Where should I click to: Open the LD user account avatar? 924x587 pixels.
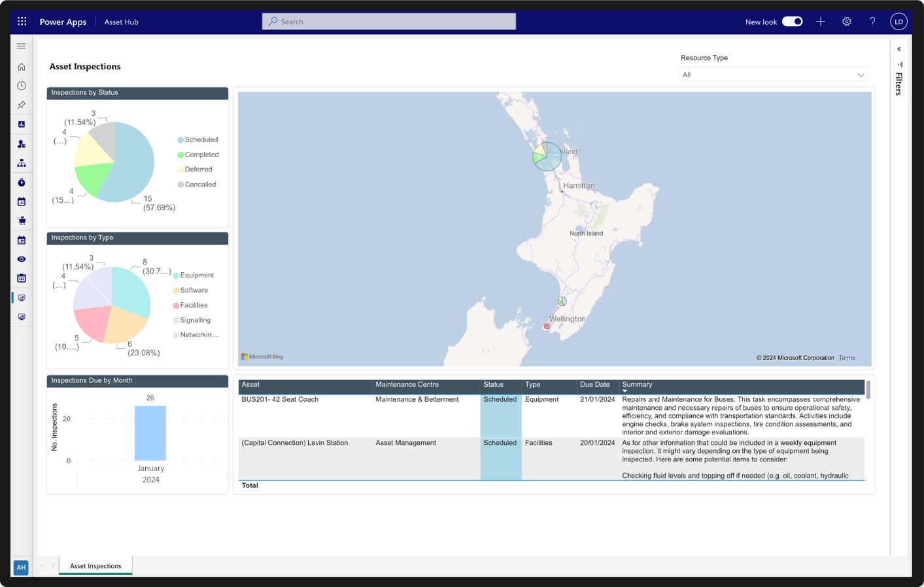point(899,22)
